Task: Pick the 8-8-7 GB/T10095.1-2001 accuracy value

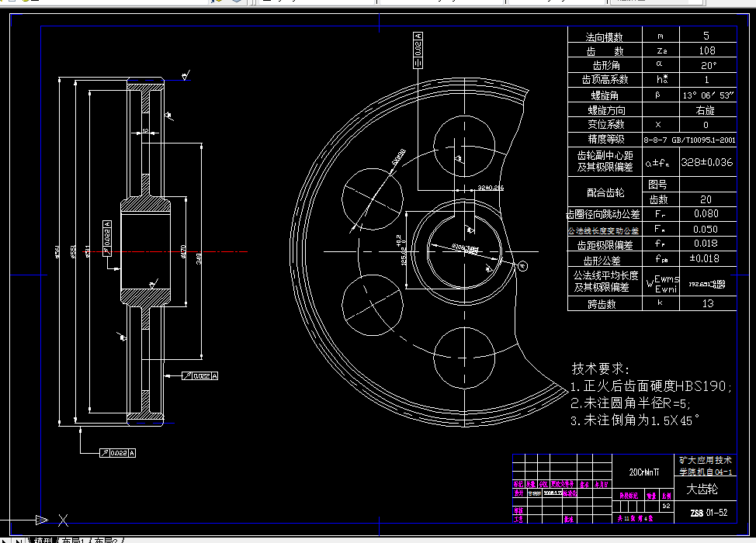Action: pos(689,140)
